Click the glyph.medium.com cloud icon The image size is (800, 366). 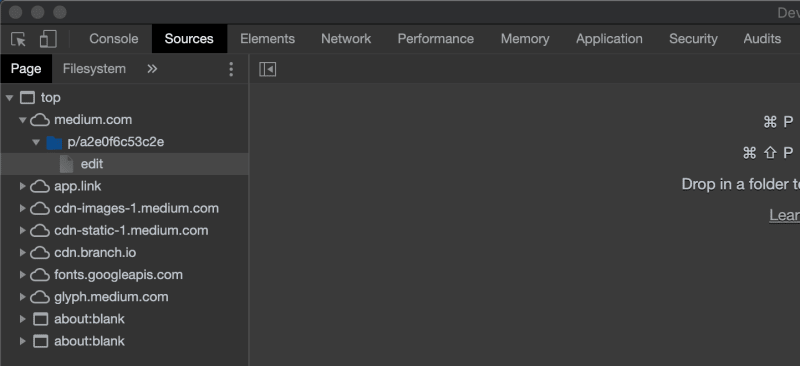(40, 297)
